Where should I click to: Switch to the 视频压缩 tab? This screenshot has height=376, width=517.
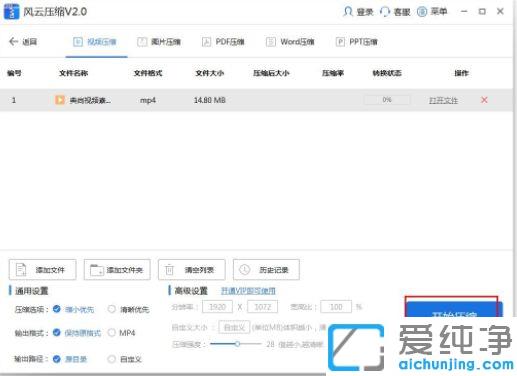[x=95, y=42]
